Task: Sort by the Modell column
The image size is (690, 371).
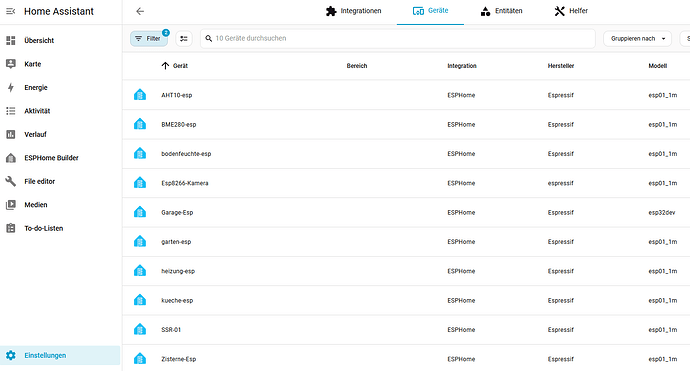Action: [x=657, y=66]
